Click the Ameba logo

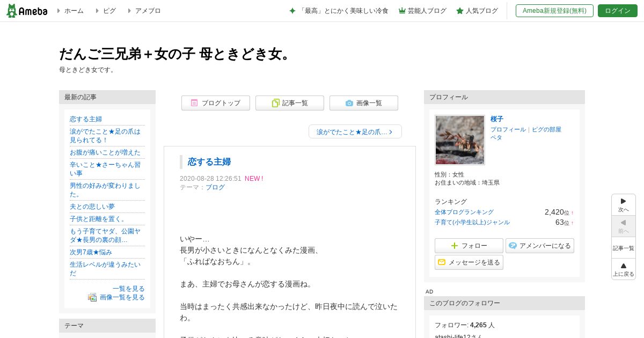coord(27,11)
